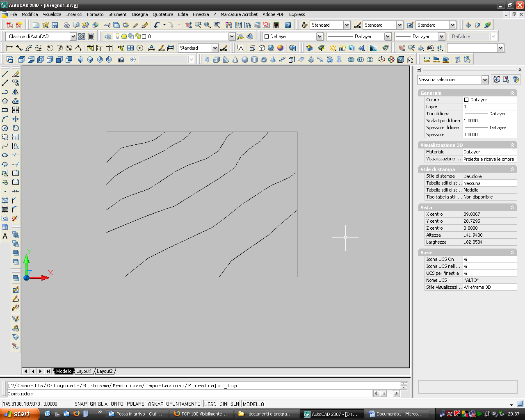Open the DaLayer color control dropdown
525x420 pixels.
coord(320,37)
